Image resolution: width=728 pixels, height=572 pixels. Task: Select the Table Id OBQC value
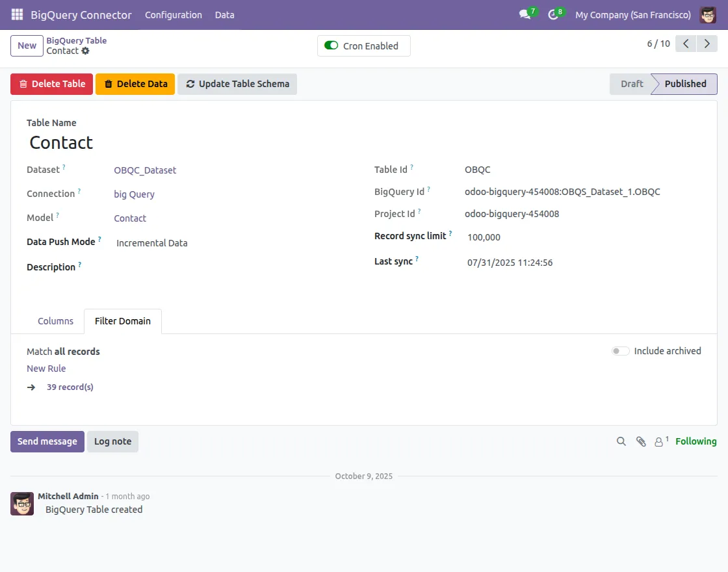pos(477,170)
